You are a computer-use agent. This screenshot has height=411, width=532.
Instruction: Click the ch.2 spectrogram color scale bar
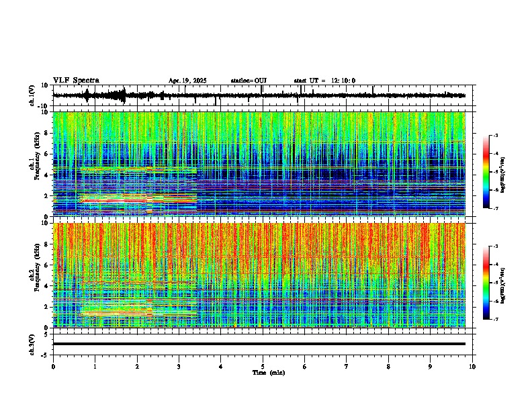(486, 283)
